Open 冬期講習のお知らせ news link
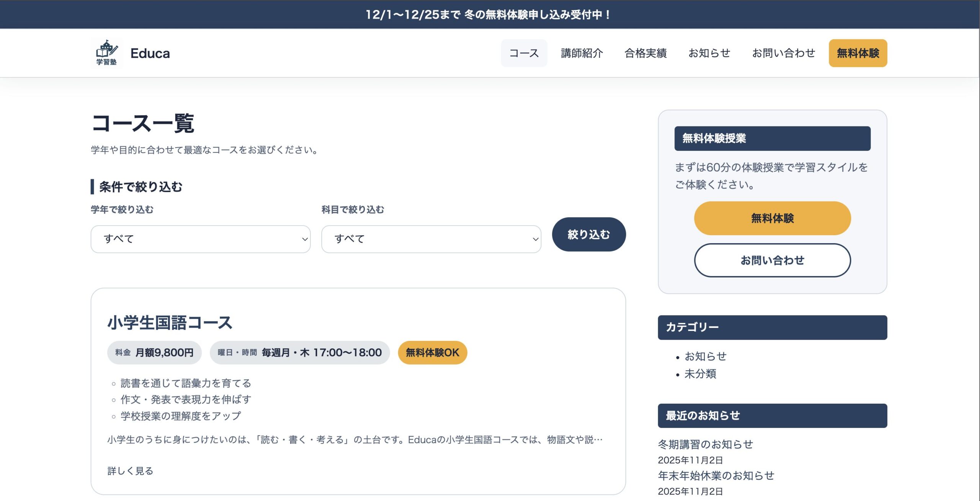Image resolution: width=980 pixels, height=501 pixels. (x=705, y=444)
